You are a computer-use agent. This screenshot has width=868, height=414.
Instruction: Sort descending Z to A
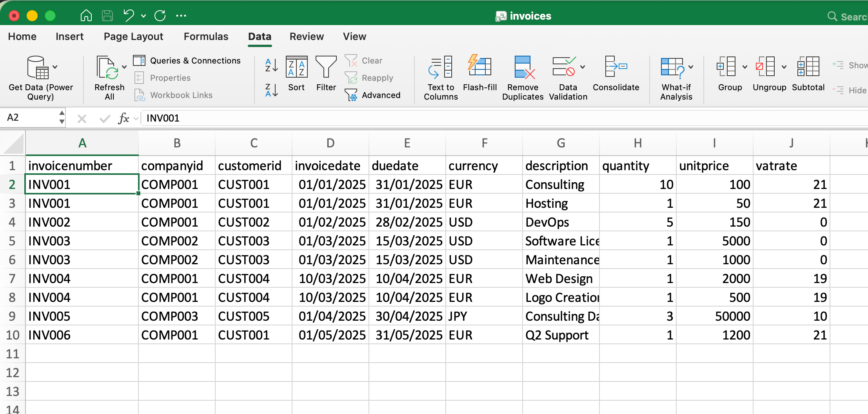pyautogui.click(x=271, y=90)
